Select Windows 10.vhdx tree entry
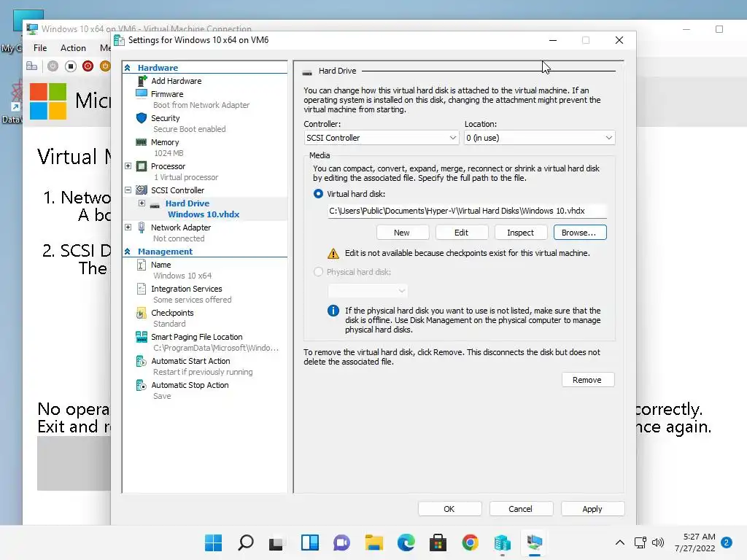The height and width of the screenshot is (560, 747). (204, 214)
